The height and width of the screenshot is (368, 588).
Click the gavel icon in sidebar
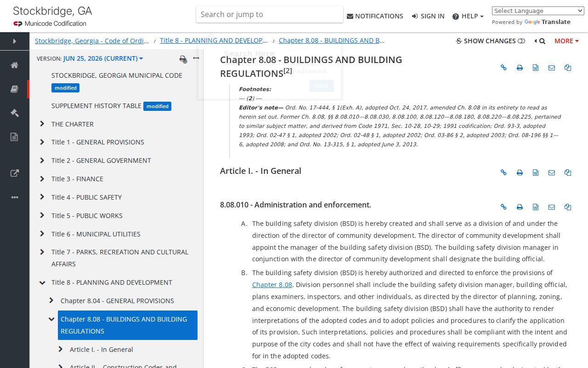point(14,113)
